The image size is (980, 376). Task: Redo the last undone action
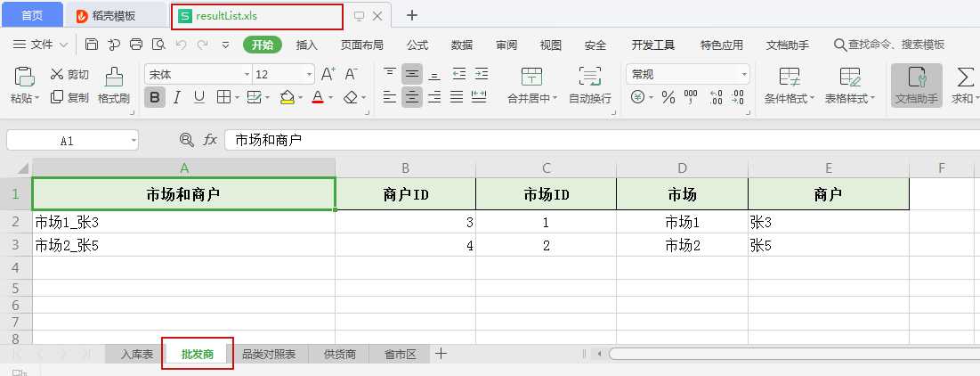203,45
